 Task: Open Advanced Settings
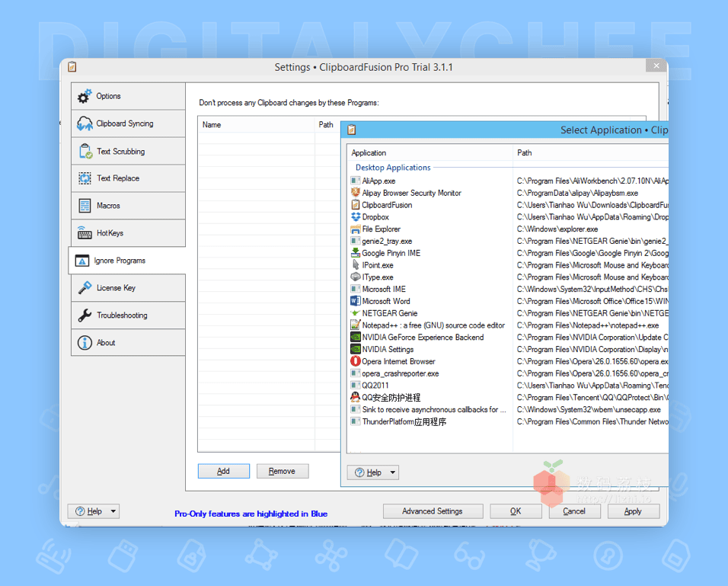pos(433,511)
